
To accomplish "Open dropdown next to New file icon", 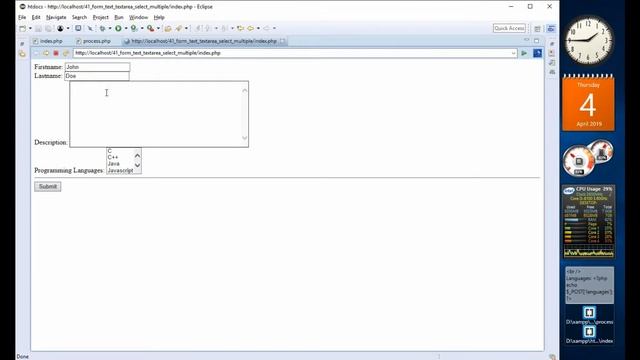I will [x=30, y=29].
